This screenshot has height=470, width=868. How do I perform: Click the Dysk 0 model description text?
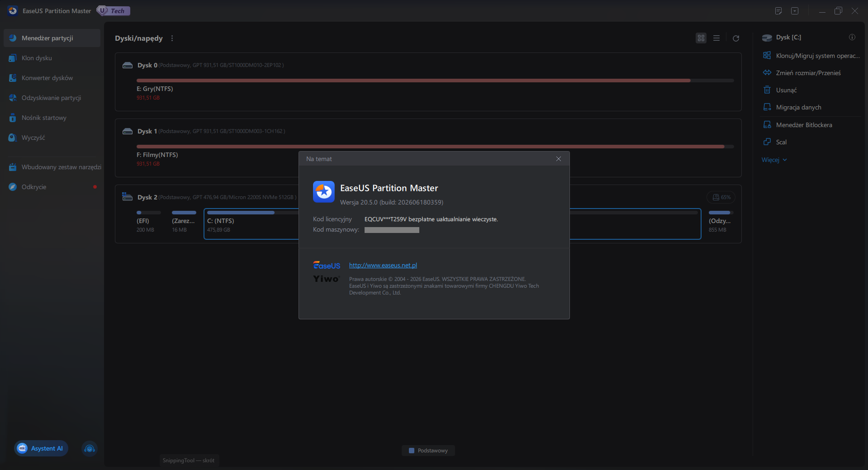[x=221, y=65]
